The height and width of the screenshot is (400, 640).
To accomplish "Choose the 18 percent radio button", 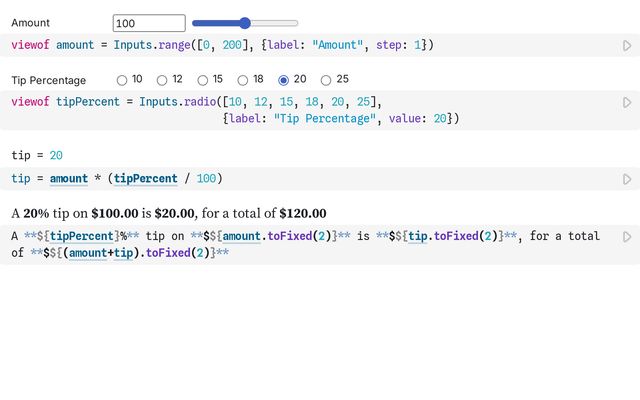I will 244,80.
